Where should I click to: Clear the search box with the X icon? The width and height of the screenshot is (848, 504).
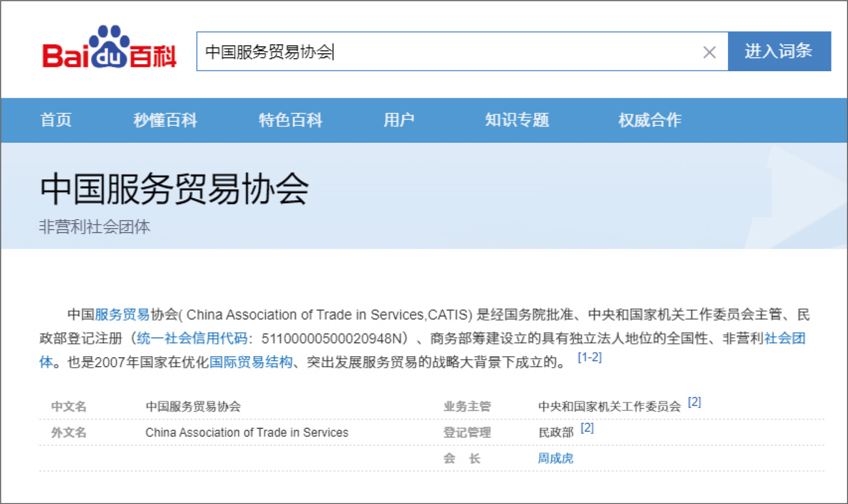[709, 52]
